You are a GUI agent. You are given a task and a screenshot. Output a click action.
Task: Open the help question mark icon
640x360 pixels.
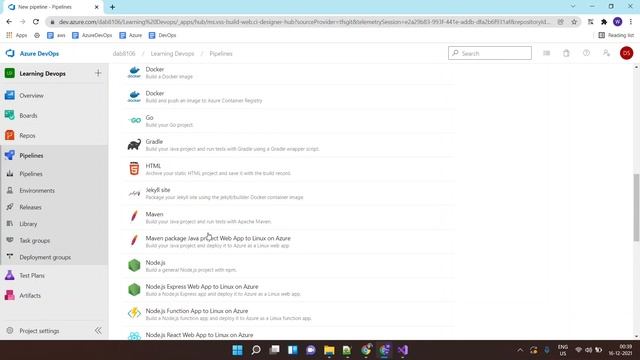click(x=586, y=53)
